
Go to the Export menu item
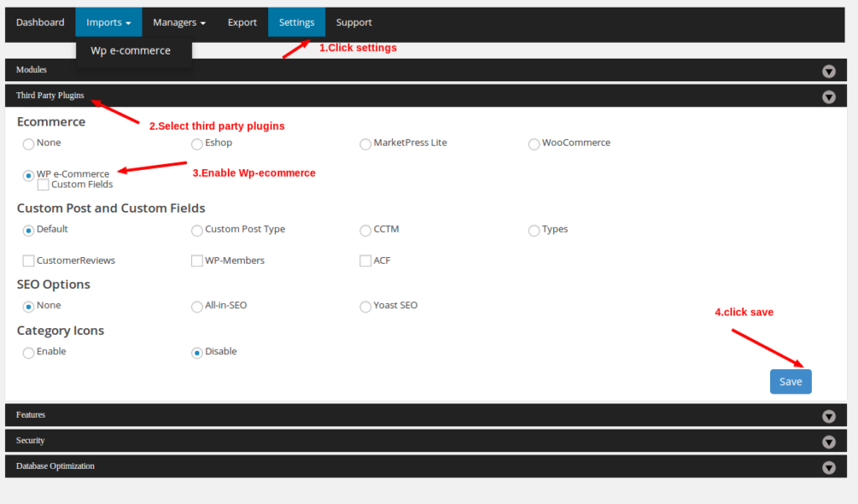[242, 23]
